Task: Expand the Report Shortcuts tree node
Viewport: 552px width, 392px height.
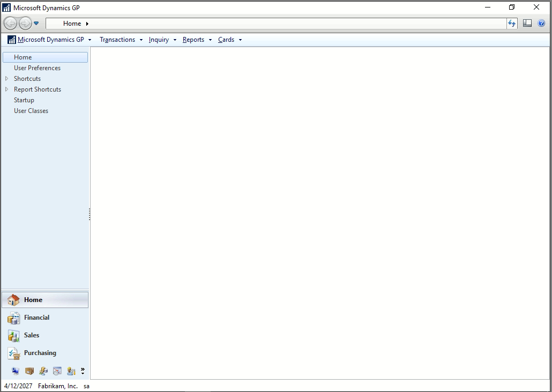Action: coord(6,89)
